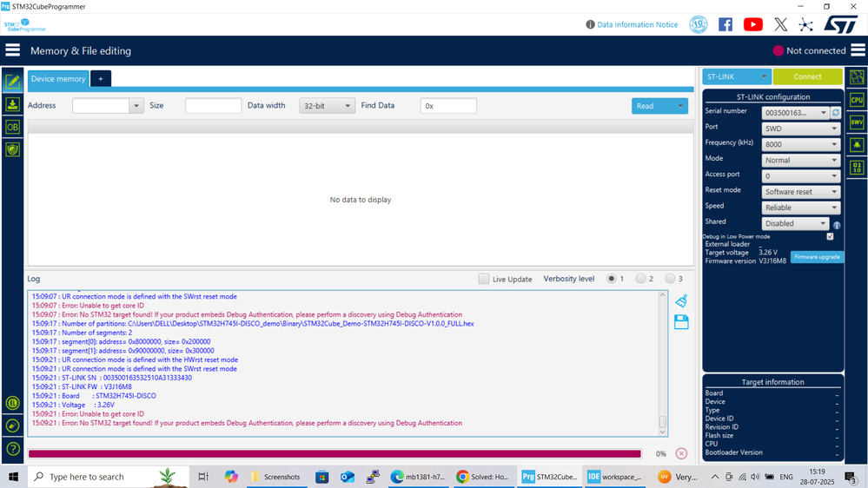Open the Option Bytes OB icon
Screen dimensions: 868x488
(12, 127)
